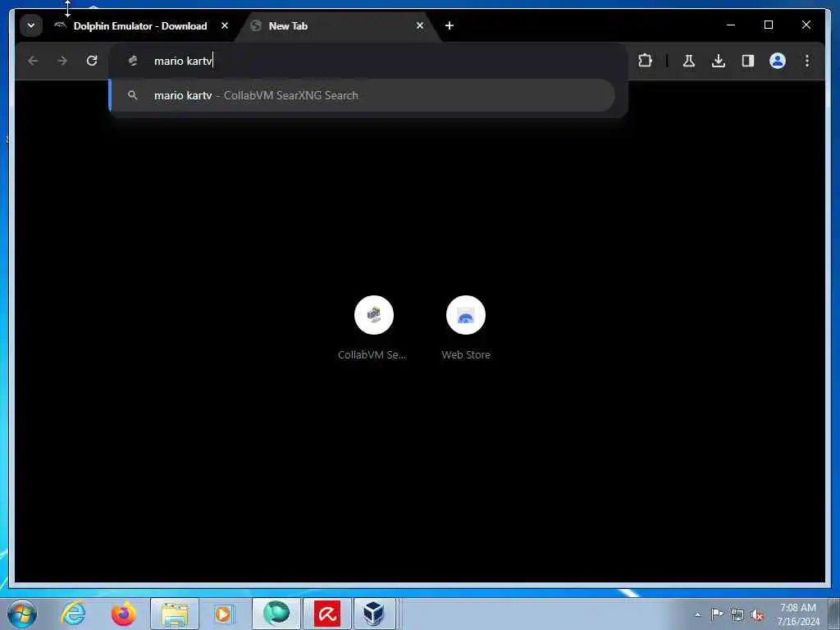840x630 pixels.
Task: Open Chrome Labs flask icon
Action: coord(689,61)
